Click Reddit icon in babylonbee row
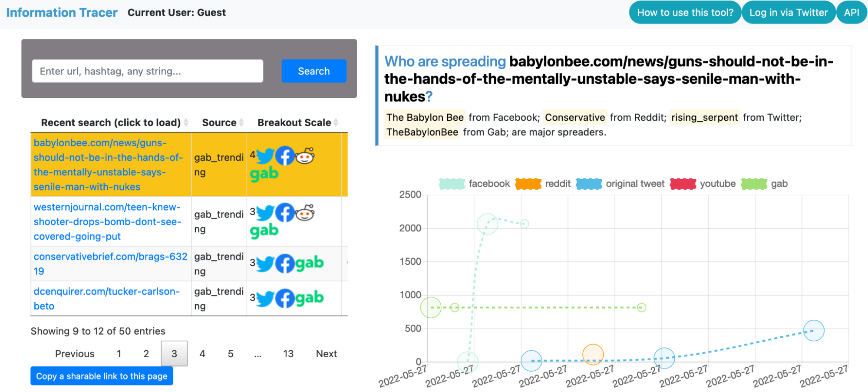This screenshot has width=868, height=392. click(305, 156)
